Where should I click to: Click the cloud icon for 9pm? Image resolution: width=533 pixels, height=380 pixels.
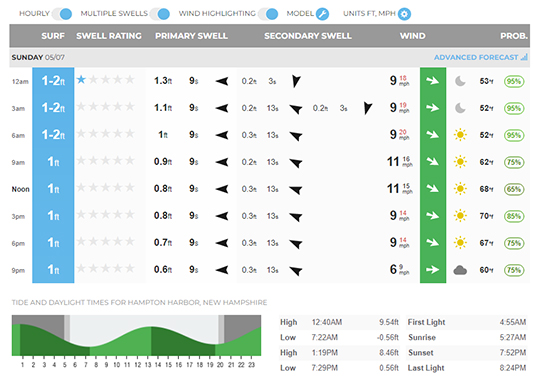point(460,270)
